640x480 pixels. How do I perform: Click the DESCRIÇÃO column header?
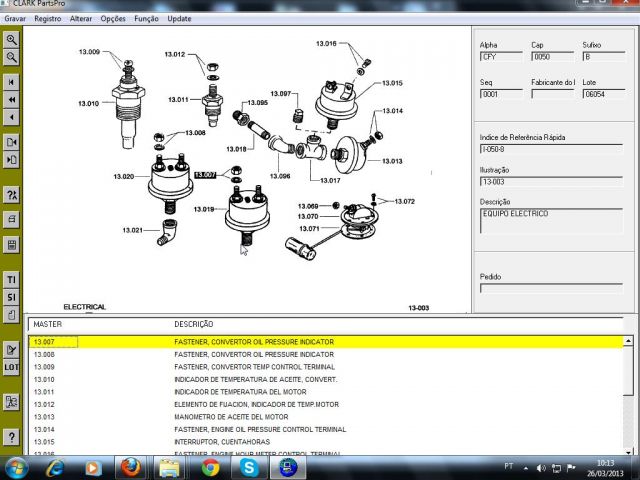pos(193,324)
